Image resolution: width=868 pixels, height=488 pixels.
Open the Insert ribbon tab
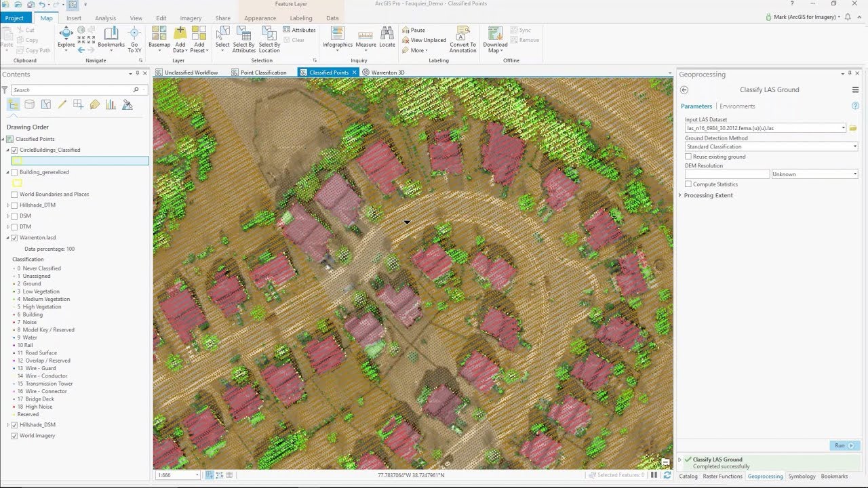coord(74,18)
